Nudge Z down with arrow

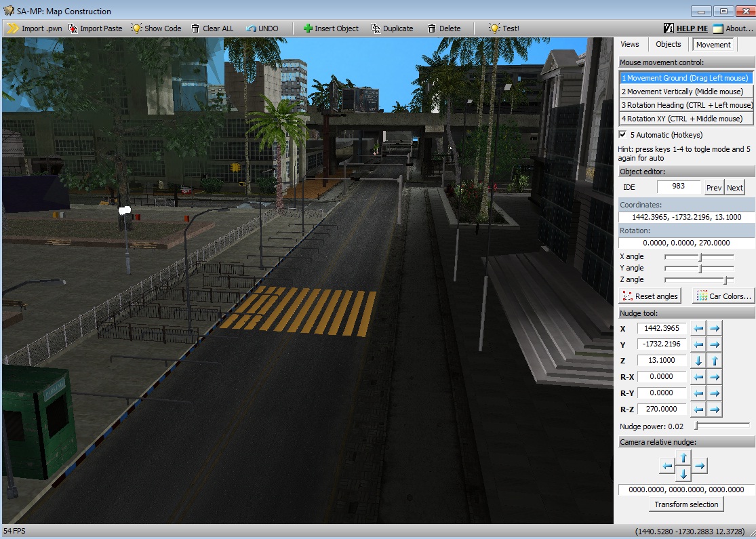coord(698,361)
